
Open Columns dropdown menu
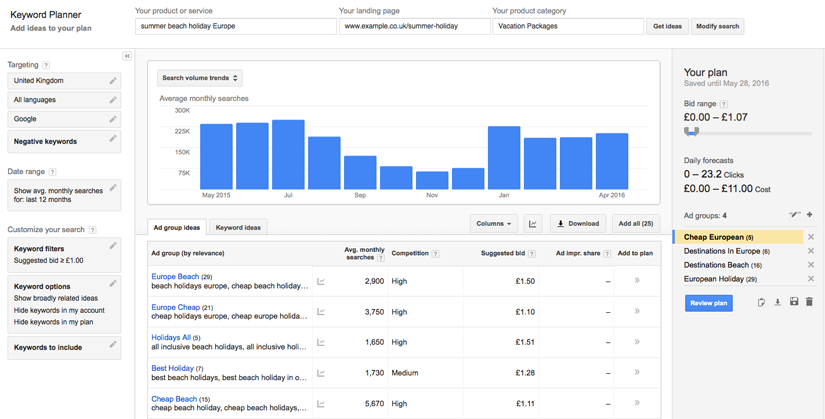(494, 224)
